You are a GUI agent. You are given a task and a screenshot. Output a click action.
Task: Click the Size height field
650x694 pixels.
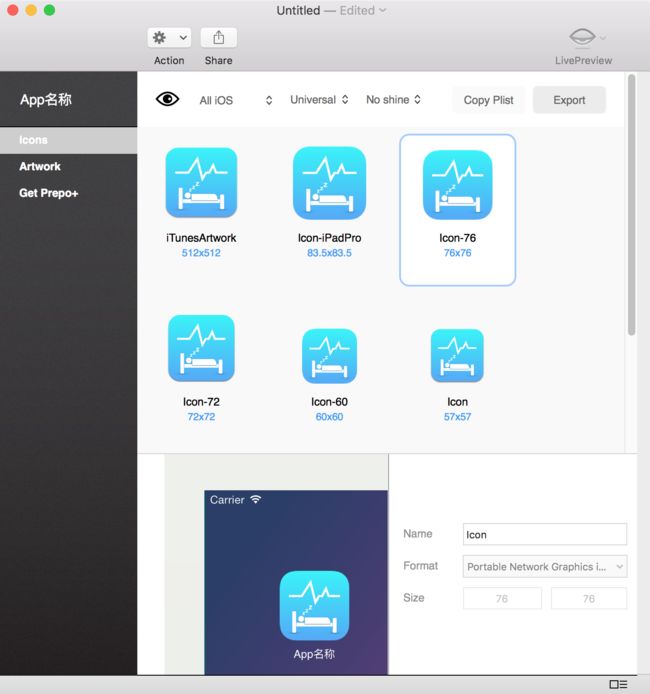589,598
